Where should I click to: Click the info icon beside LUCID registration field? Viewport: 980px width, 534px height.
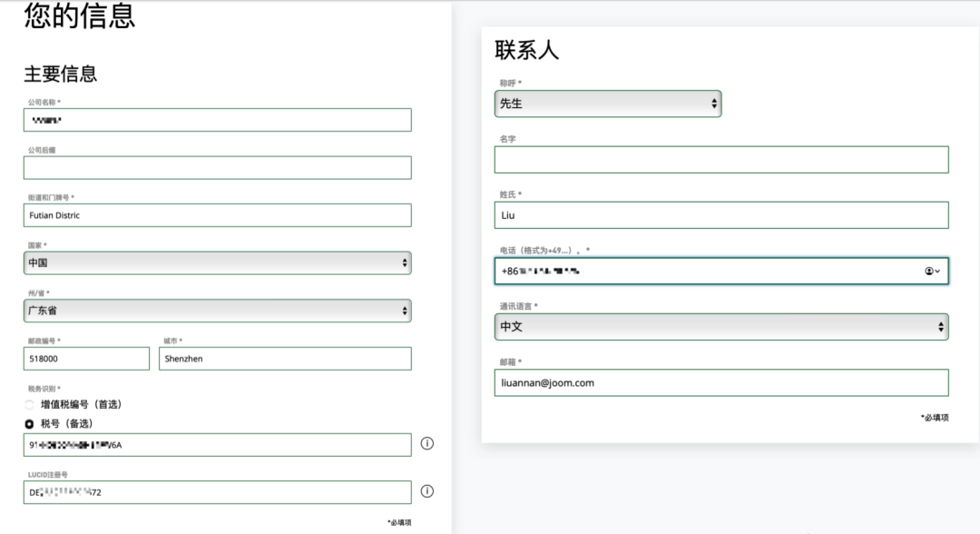click(426, 490)
